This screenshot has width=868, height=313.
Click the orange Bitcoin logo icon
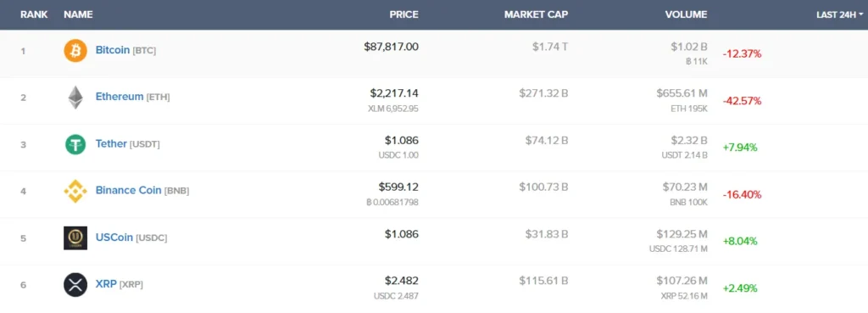[75, 51]
